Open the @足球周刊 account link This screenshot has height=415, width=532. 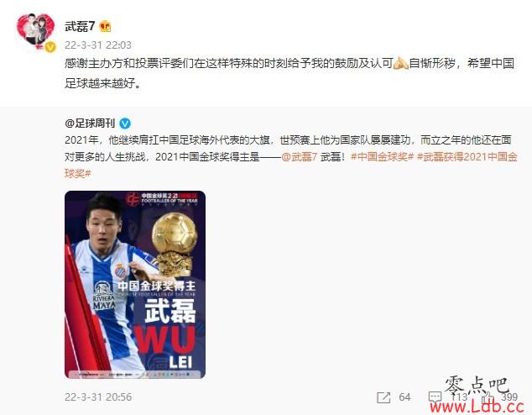(90, 123)
